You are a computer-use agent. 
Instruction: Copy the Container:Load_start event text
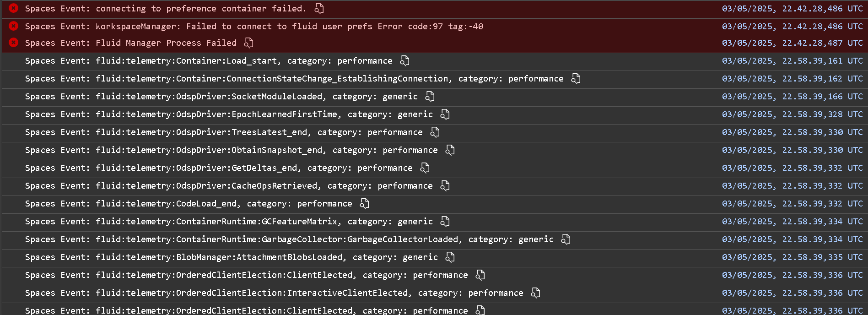pos(404,60)
